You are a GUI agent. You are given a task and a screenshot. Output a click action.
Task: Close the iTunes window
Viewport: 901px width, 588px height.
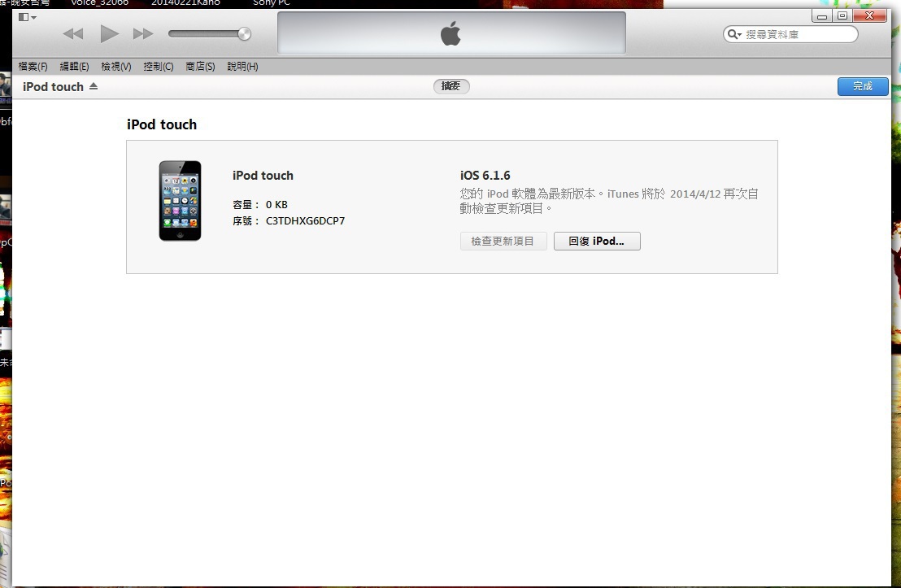tap(870, 16)
